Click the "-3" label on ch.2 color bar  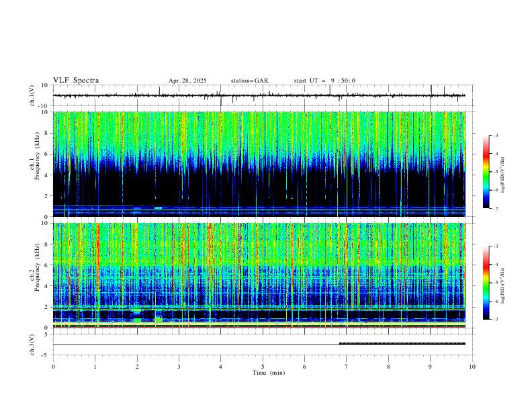click(496, 246)
